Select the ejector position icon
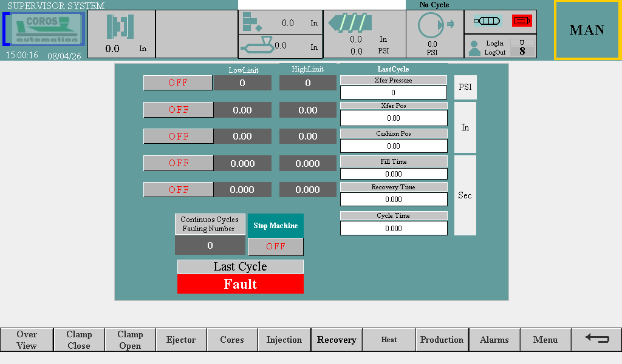 click(251, 22)
